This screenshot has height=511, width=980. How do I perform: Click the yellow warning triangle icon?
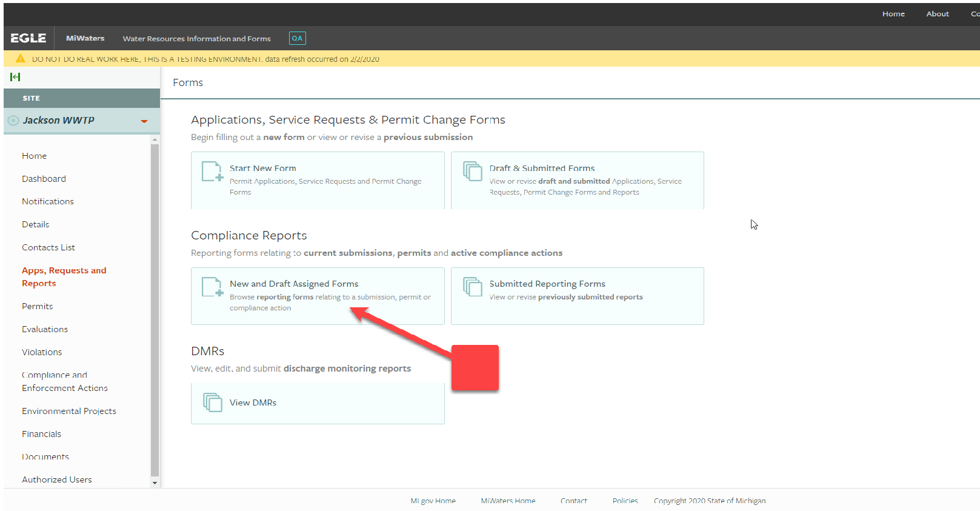pos(21,59)
